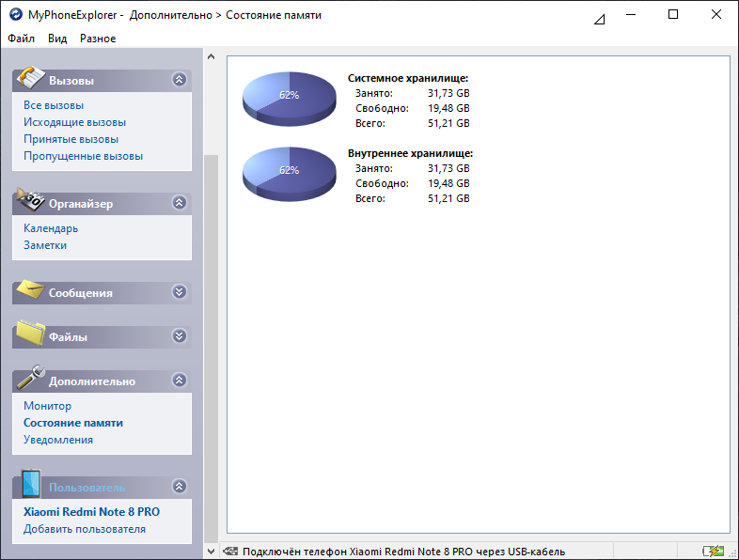The width and height of the screenshot is (739, 560).
Task: Click Всего 51,21 GB under Внутреннее хранилище
Action: click(413, 198)
